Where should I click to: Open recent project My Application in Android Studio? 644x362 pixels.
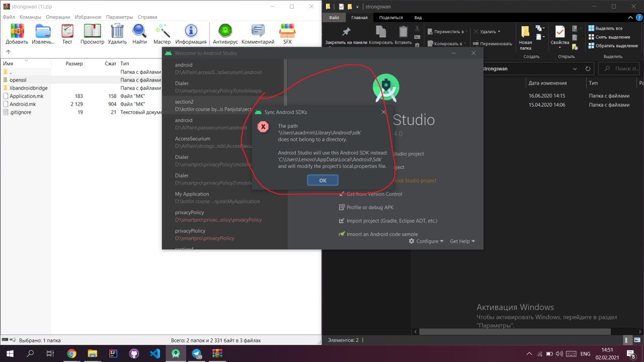(223, 198)
